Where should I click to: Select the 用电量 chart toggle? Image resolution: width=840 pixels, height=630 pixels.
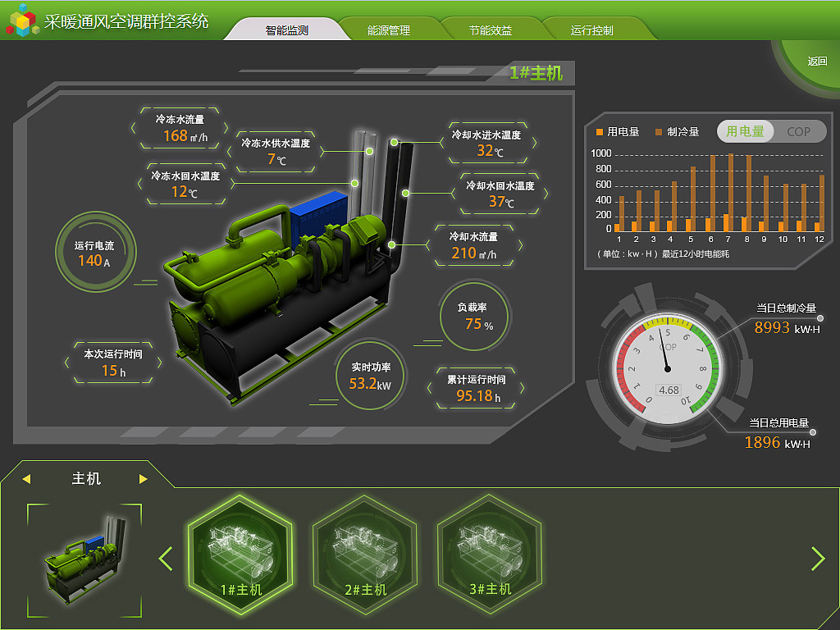(x=745, y=131)
